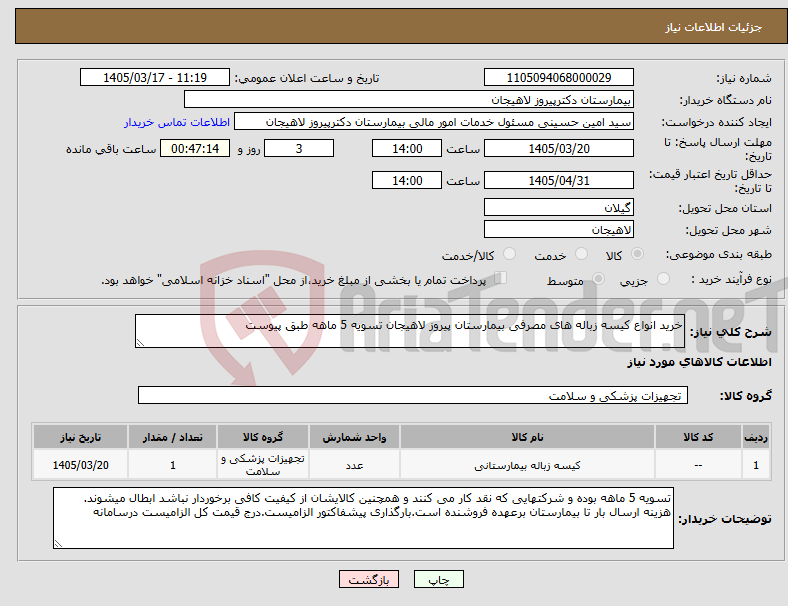This screenshot has height=606, width=788.
Task: Toggle the اسناد خزانه اسلامی payment checkbox
Action: pos(501,278)
